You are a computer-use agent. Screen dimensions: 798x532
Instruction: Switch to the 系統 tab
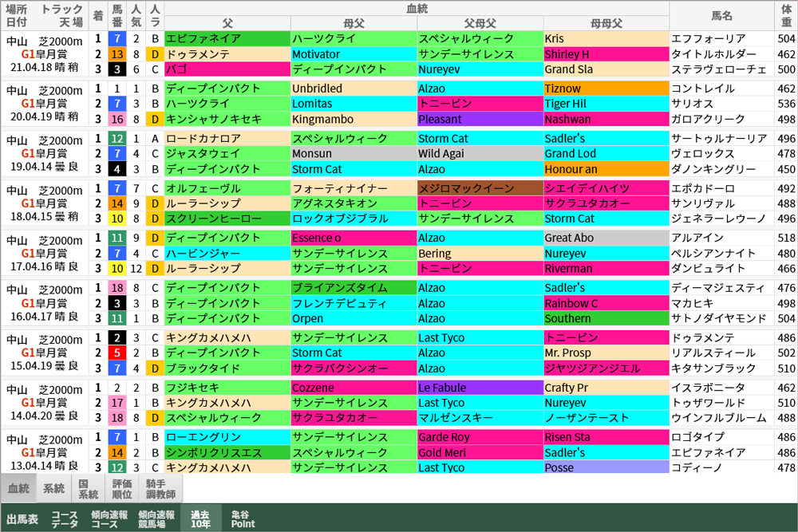pos(53,487)
